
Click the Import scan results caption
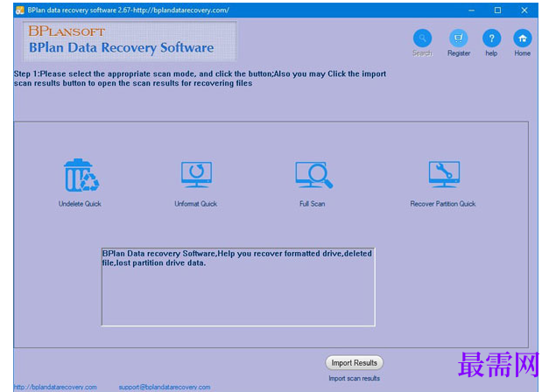point(355,379)
